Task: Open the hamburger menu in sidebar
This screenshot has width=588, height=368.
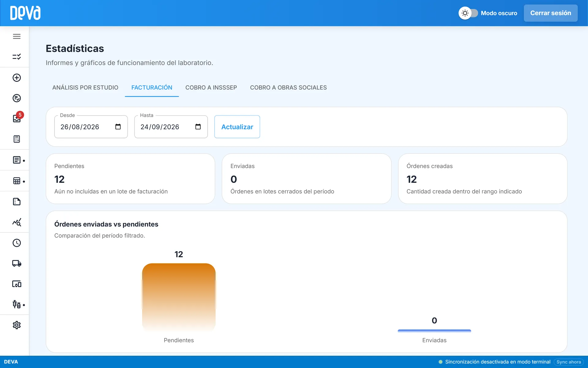Action: pyautogui.click(x=17, y=36)
